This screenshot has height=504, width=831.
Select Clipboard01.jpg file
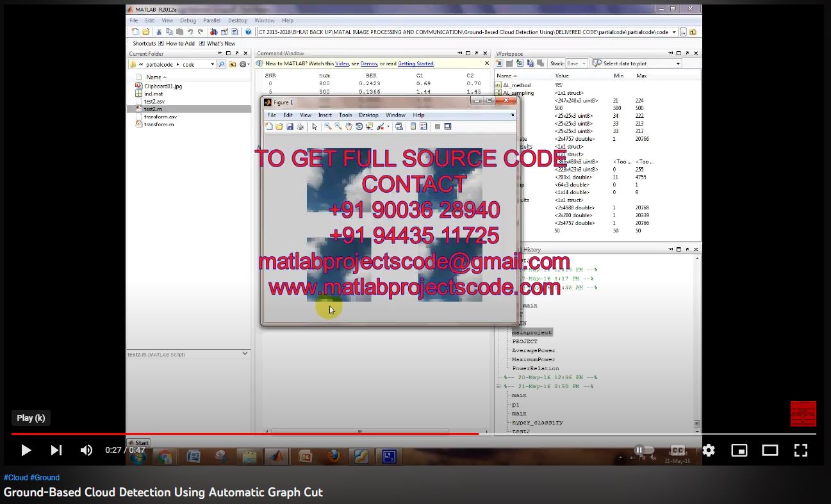(163, 86)
